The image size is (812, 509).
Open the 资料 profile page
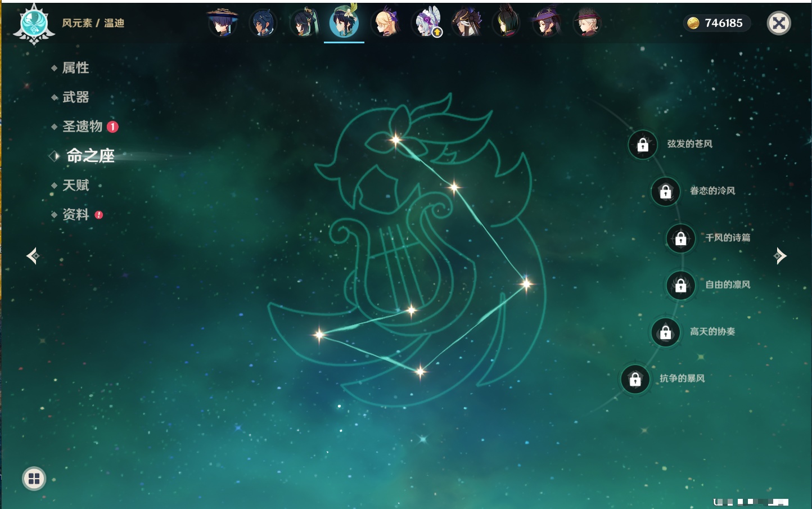(x=75, y=214)
